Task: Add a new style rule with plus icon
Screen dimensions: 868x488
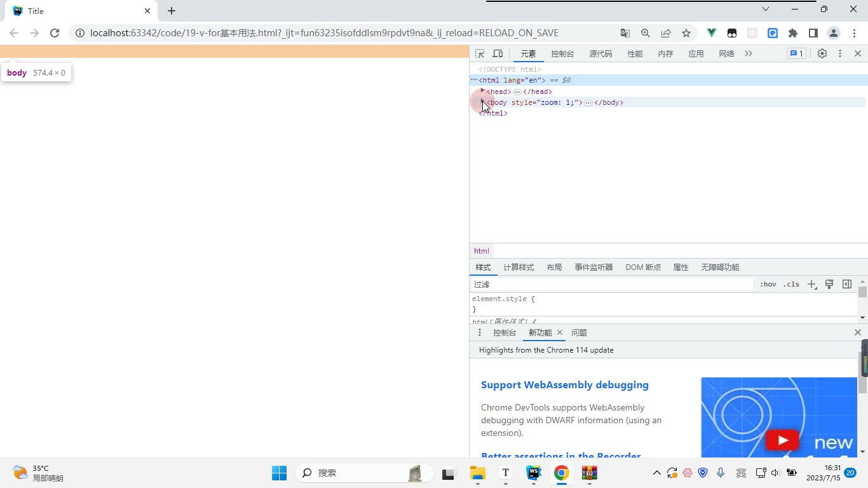Action: (x=811, y=285)
